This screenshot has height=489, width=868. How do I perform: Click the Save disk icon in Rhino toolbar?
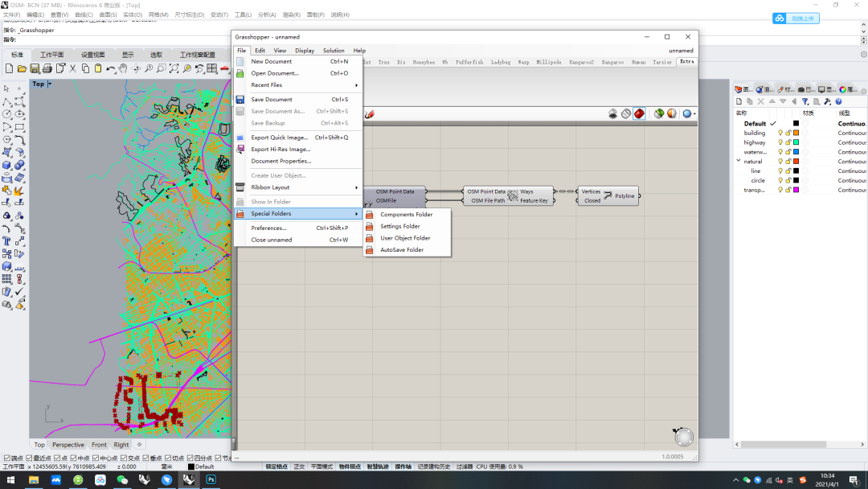35,68
